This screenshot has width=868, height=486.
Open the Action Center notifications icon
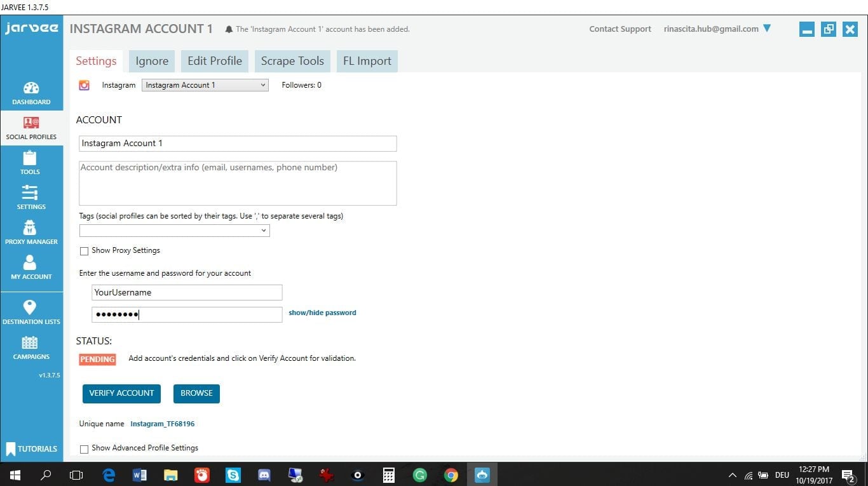pos(848,475)
